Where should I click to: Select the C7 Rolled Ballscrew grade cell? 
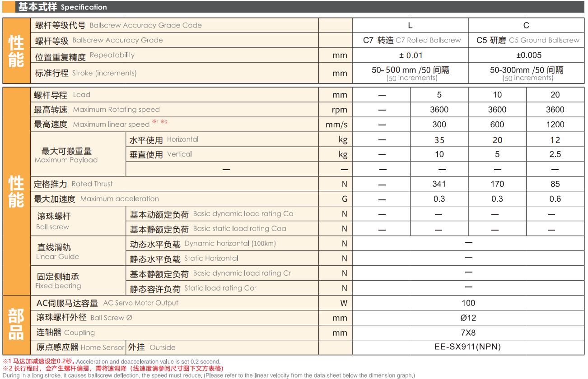point(411,40)
